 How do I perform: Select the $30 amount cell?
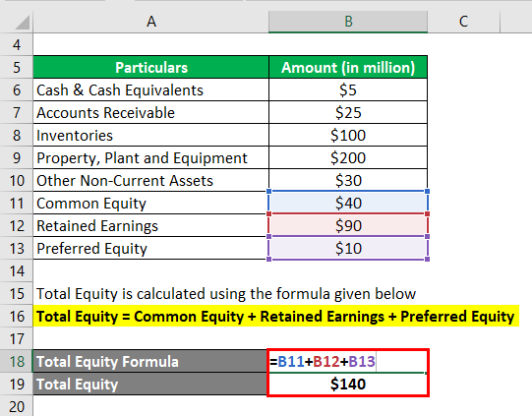click(348, 181)
